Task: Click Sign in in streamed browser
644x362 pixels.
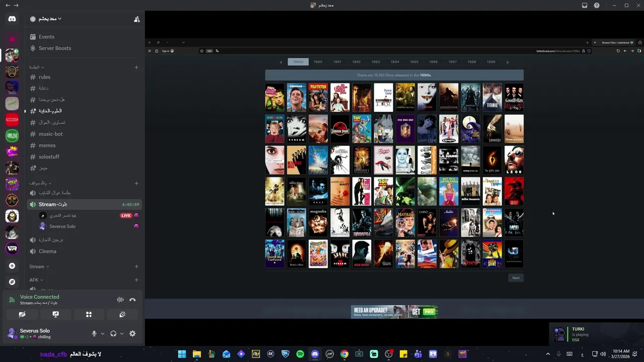Action: (168, 51)
